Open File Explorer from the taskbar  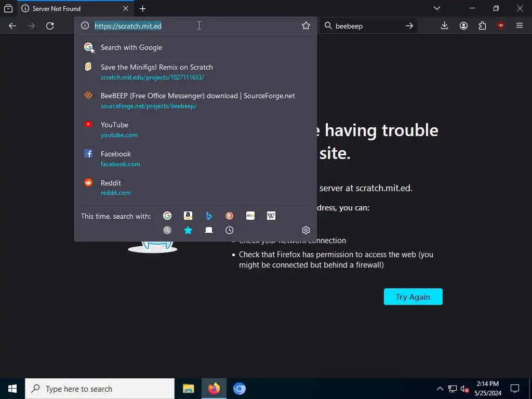point(188,389)
